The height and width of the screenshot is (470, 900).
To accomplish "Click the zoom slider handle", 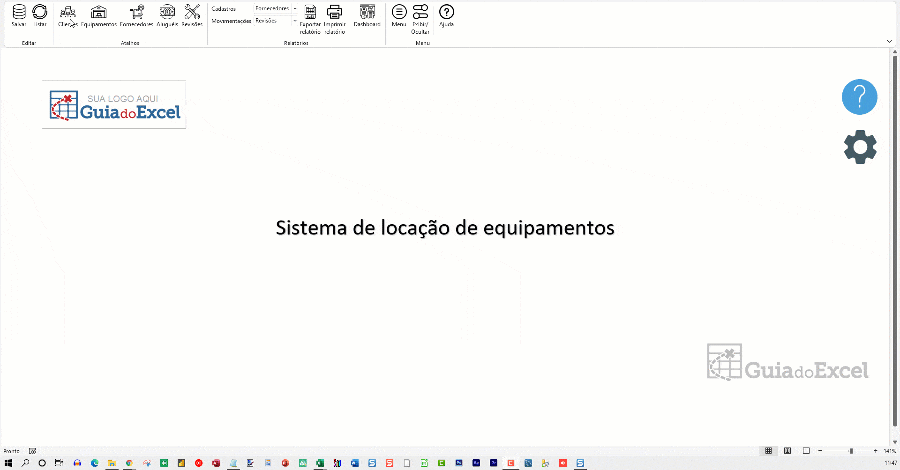I will 851,451.
